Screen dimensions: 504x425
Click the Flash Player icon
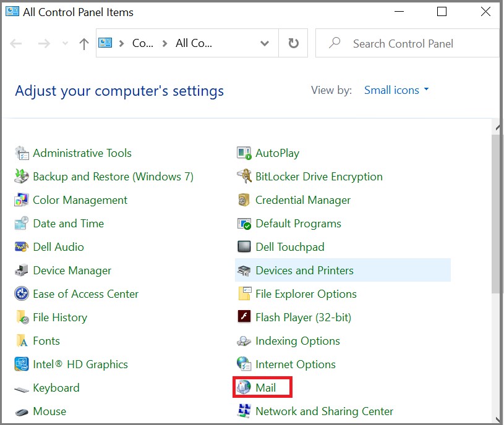pos(244,316)
